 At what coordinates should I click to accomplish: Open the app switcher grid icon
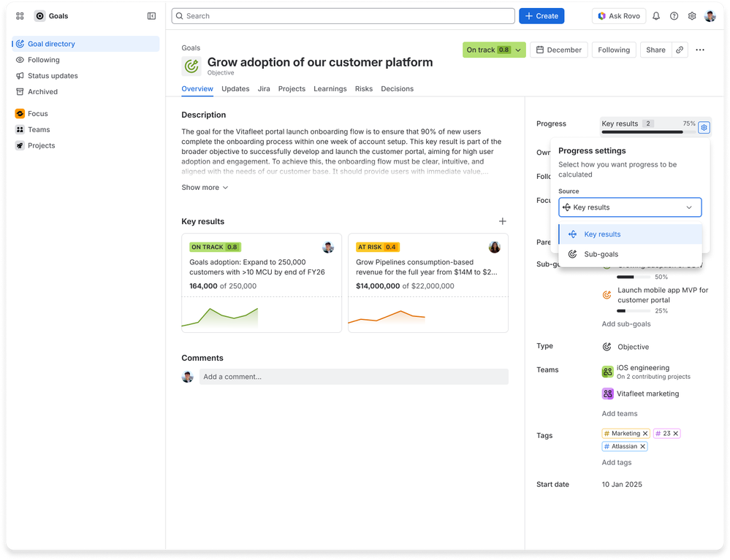point(20,16)
